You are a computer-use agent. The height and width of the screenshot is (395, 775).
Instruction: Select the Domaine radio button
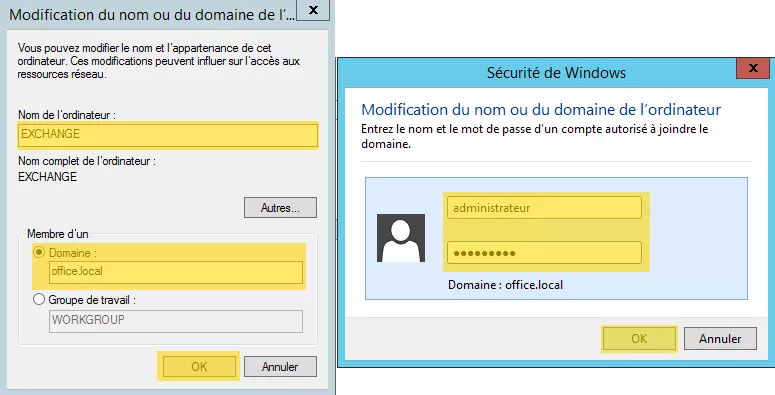click(x=39, y=253)
